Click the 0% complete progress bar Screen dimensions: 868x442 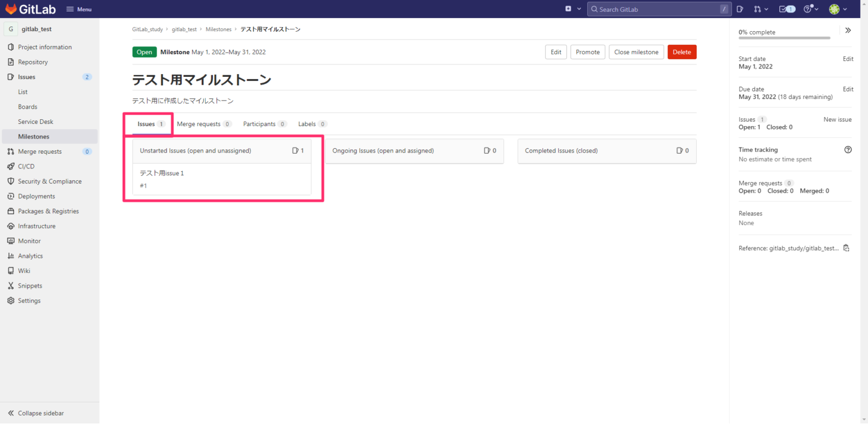[x=784, y=39]
